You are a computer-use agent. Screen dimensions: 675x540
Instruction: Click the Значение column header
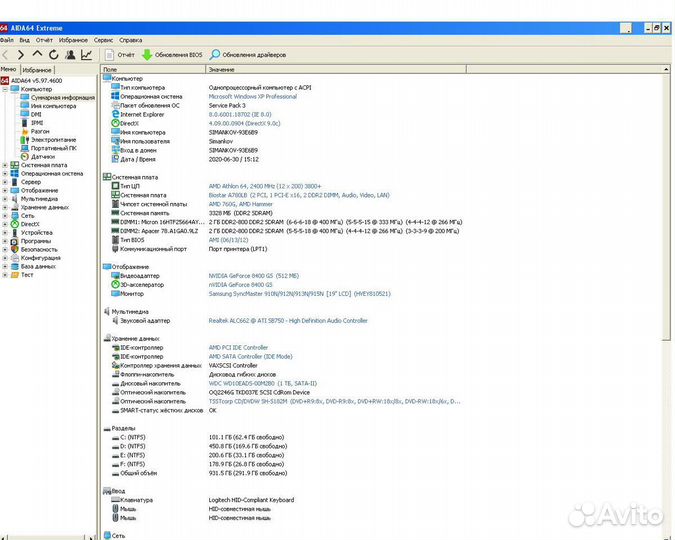(x=336, y=69)
